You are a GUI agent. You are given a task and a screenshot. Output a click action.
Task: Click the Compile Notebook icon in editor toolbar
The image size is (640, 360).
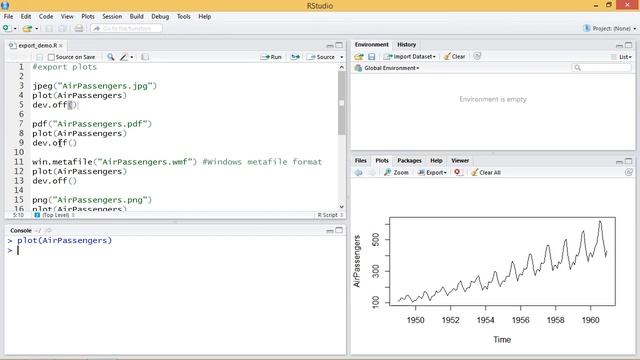click(145, 57)
